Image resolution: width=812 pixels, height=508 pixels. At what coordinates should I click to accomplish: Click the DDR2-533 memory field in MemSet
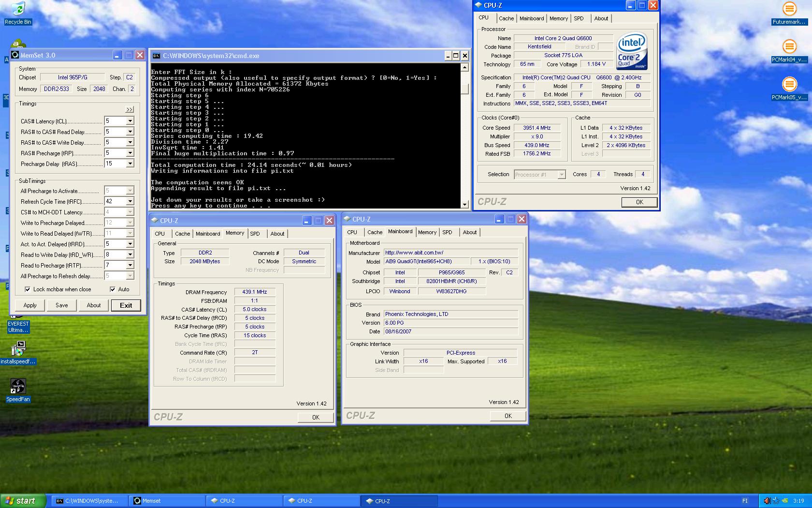click(57, 89)
